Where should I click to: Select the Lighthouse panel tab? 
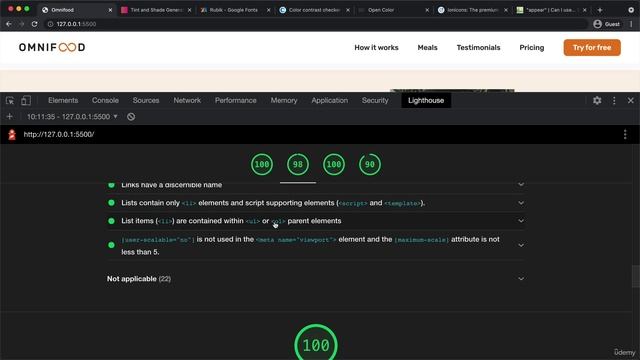(x=426, y=100)
